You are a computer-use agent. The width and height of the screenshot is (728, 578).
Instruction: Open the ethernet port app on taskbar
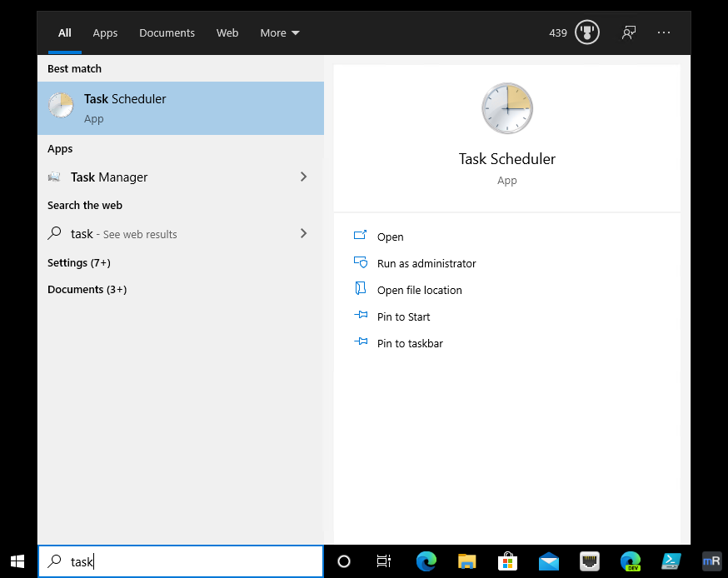click(x=590, y=561)
